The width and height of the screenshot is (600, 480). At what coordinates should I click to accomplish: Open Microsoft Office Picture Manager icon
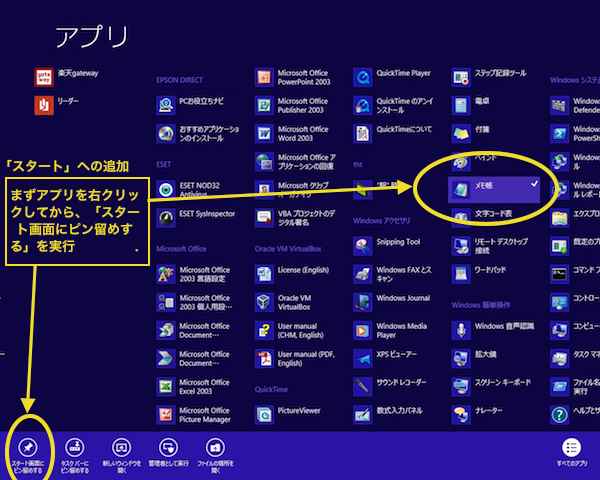(x=166, y=415)
